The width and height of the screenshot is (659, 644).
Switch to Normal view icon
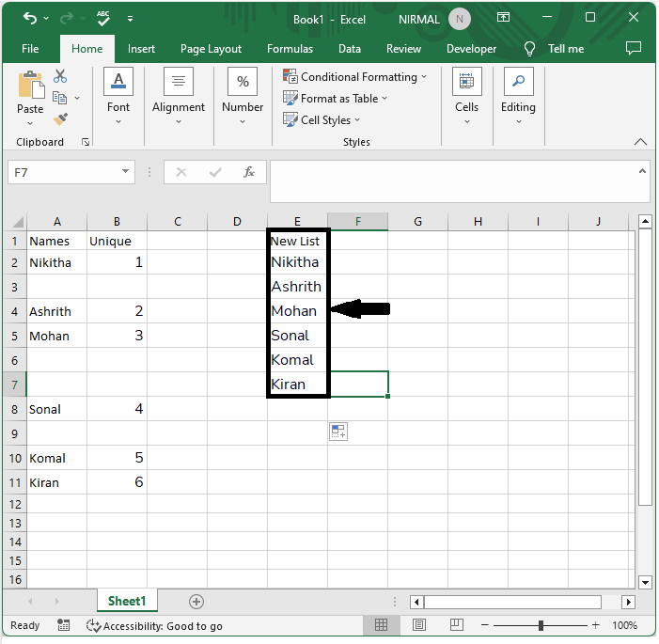[381, 625]
